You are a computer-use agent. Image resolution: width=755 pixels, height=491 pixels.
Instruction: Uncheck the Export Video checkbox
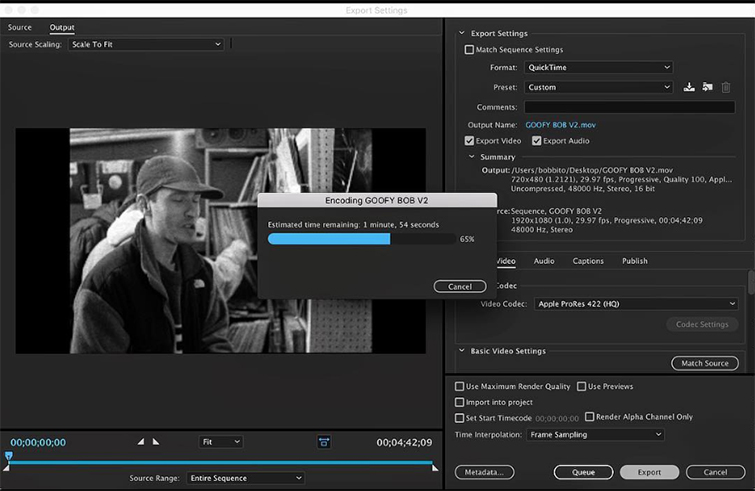(x=470, y=141)
